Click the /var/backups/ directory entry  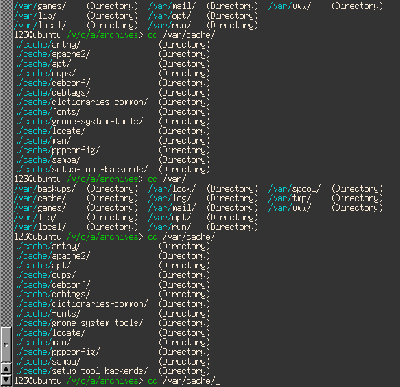(x=45, y=189)
